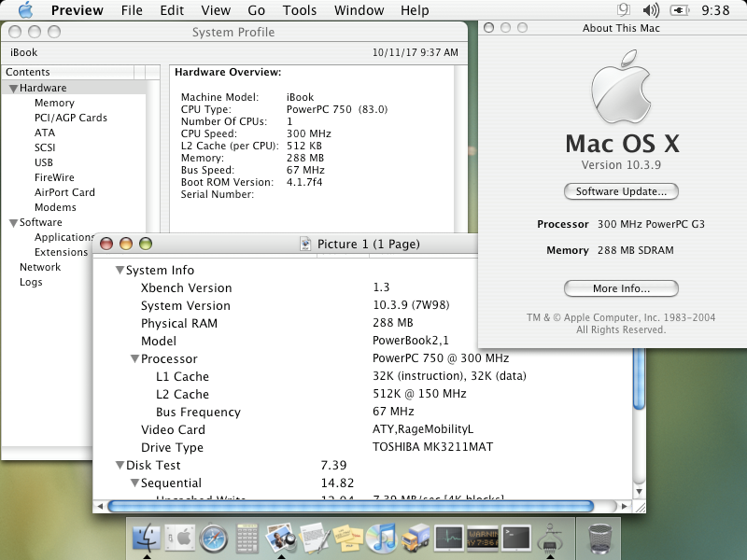Select Memory in System Profile contents
The height and width of the screenshot is (560, 747).
[54, 103]
